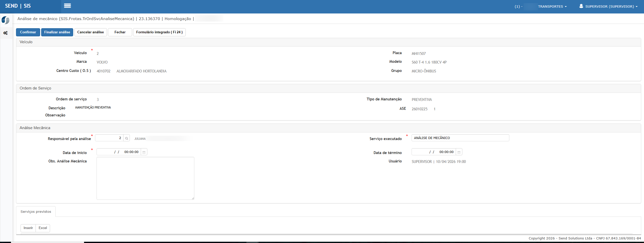
Task: Click the search magnifier beside Responsável pela análise
Action: tap(127, 138)
